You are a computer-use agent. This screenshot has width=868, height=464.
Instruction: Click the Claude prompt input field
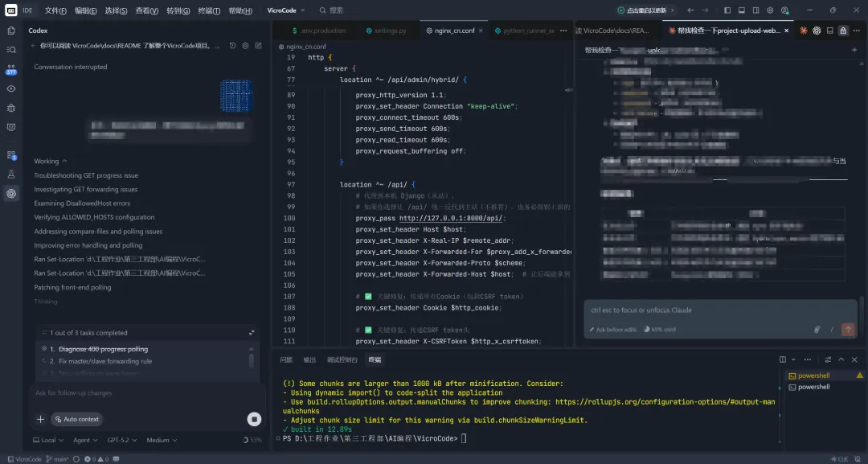click(x=719, y=310)
